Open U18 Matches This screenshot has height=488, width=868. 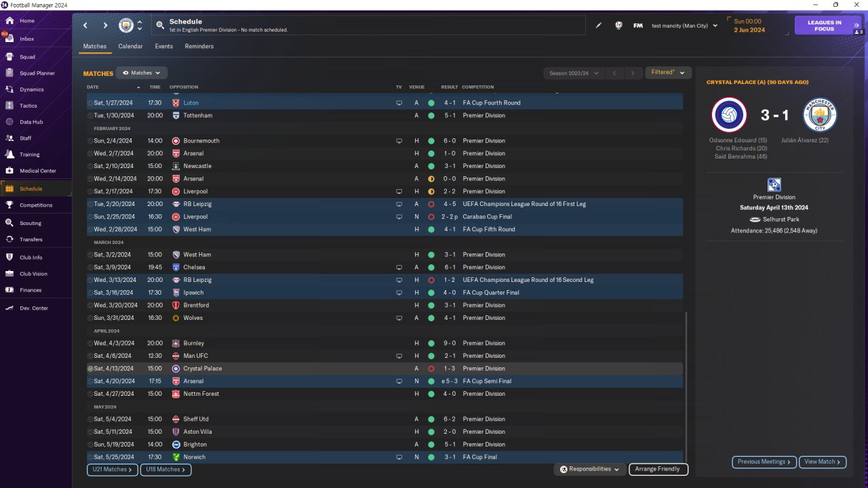[x=165, y=469]
